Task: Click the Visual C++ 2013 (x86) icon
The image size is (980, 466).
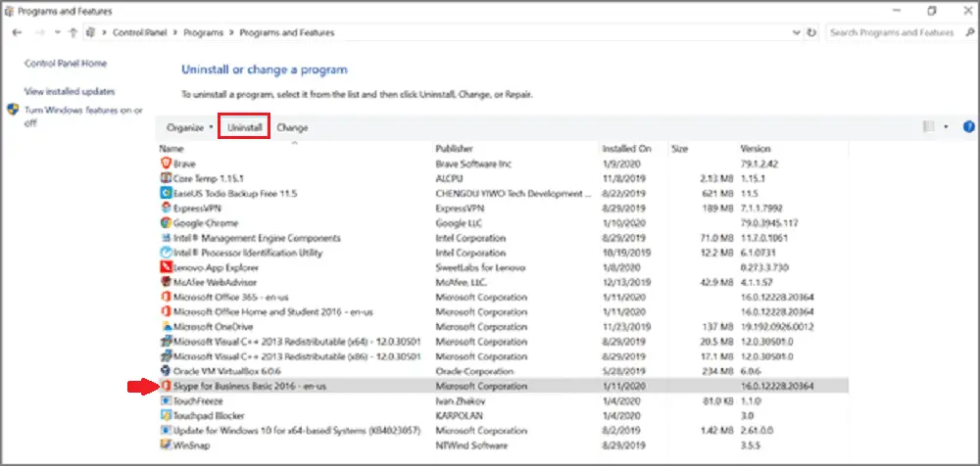Action: [166, 356]
